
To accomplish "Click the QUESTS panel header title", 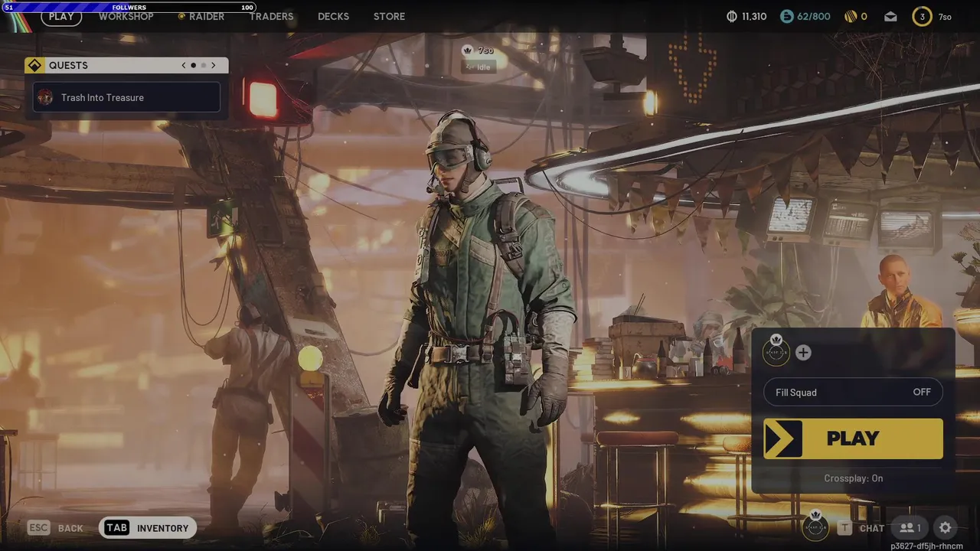I will [x=68, y=65].
